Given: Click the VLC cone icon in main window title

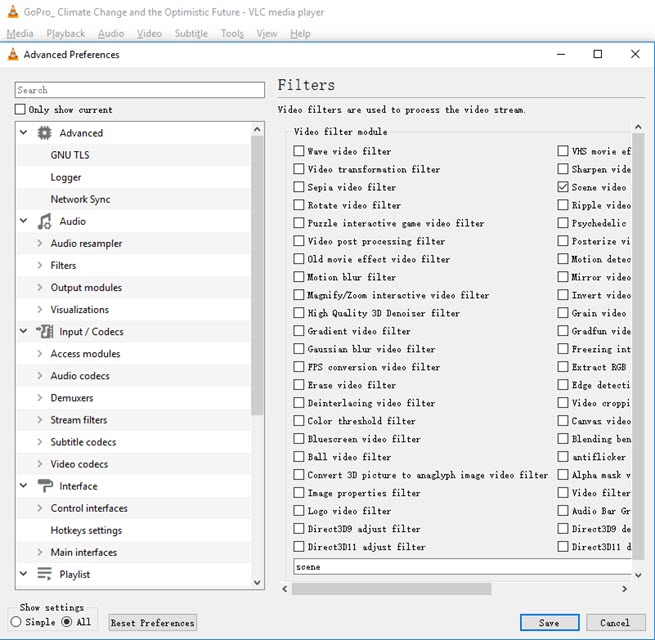Looking at the screenshot, I should click(13, 12).
